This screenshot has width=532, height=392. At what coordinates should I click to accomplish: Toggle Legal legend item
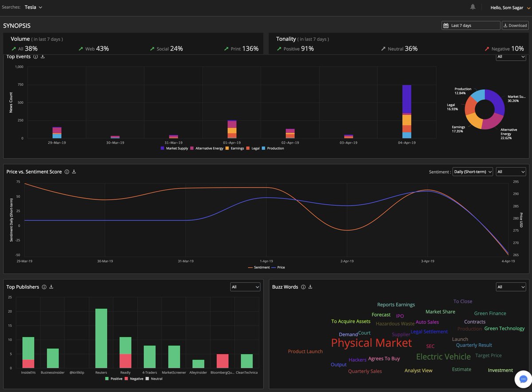click(253, 148)
